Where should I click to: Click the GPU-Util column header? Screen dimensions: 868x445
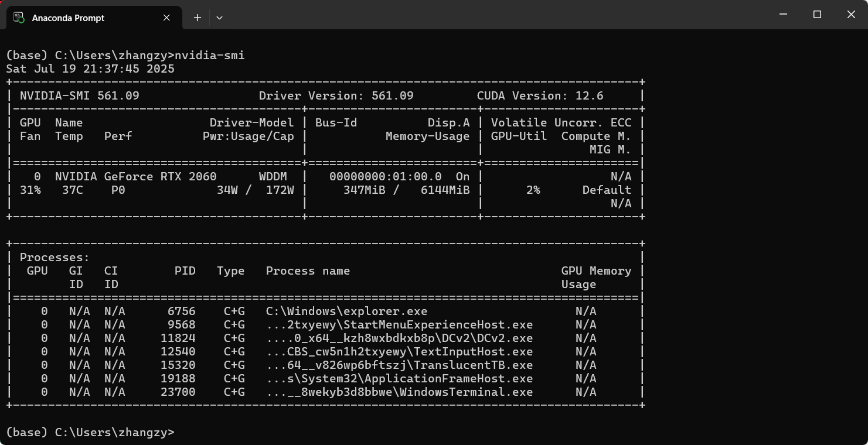(x=519, y=136)
